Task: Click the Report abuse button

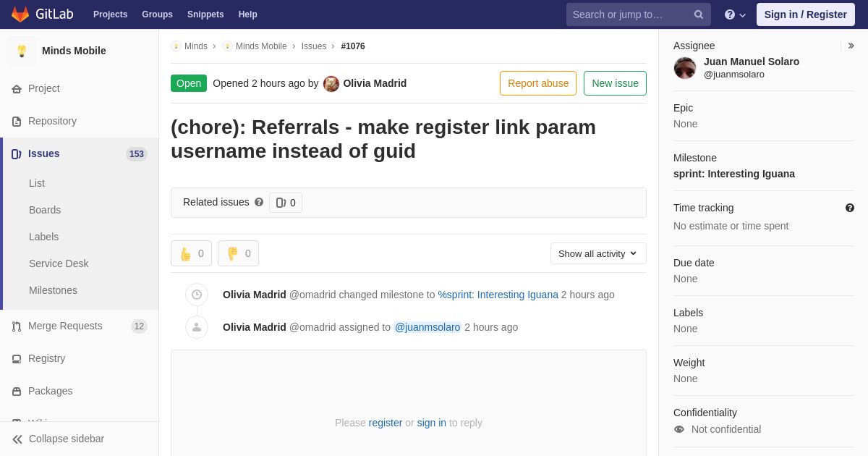Action: point(538,83)
